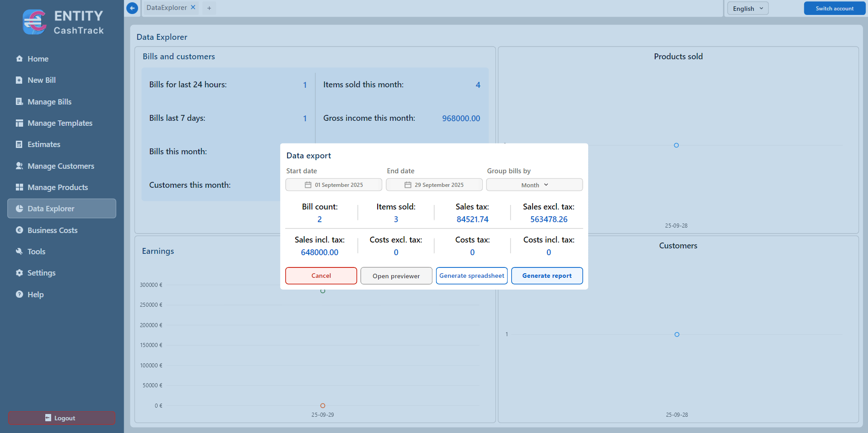
Task: Click the New Bill icon
Action: tap(19, 80)
